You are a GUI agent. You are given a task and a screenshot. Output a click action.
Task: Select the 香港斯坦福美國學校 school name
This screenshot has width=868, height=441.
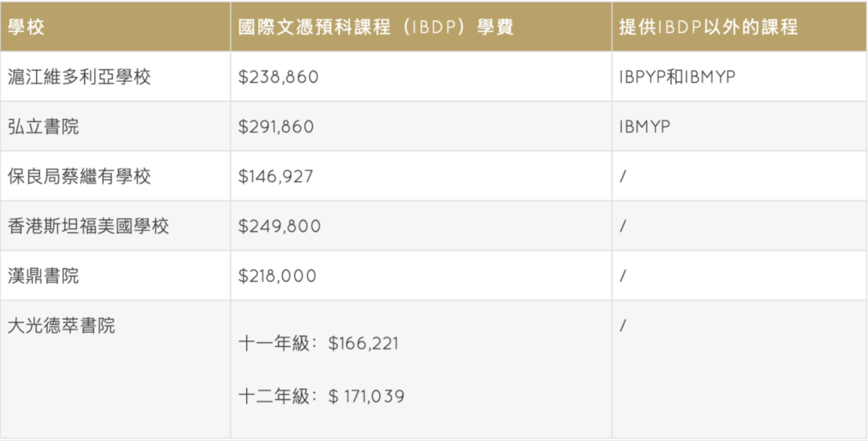88,227
